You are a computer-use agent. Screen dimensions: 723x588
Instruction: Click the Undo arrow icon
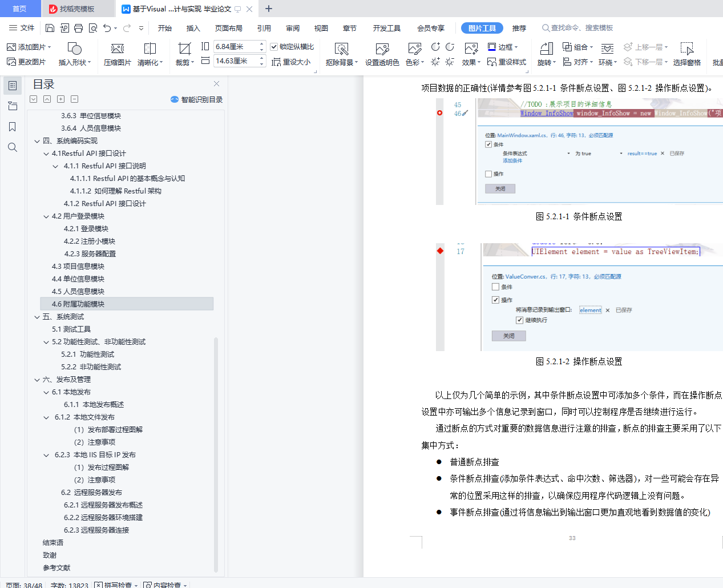click(107, 28)
